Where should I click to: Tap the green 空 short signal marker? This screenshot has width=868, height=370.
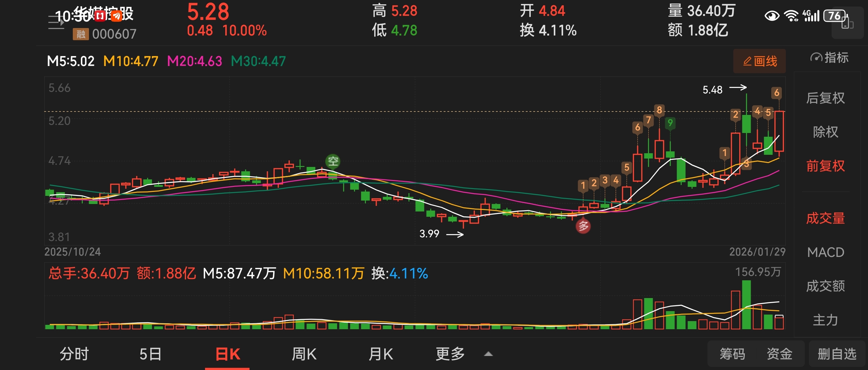coord(333,161)
